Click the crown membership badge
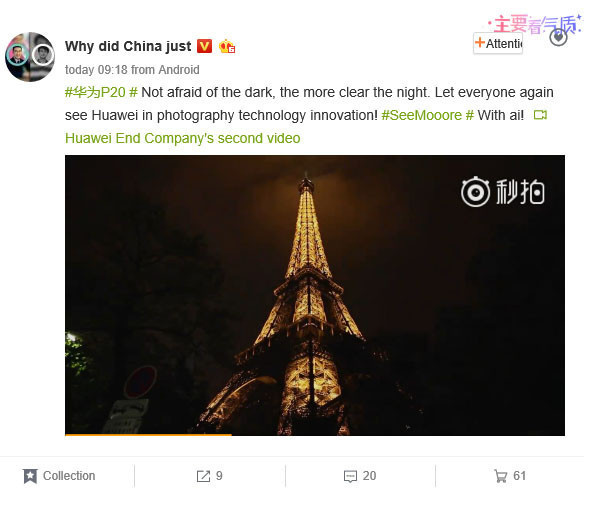Screen dimensions: 609x508 pos(227,46)
